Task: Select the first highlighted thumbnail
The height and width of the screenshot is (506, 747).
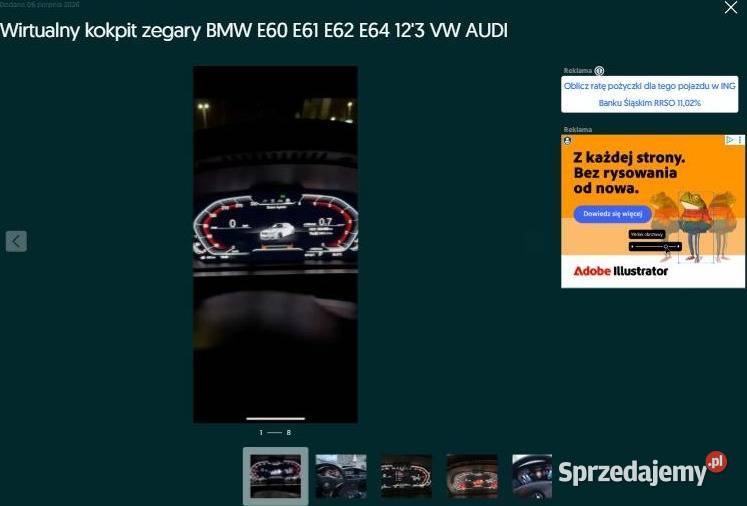Action: 275,476
